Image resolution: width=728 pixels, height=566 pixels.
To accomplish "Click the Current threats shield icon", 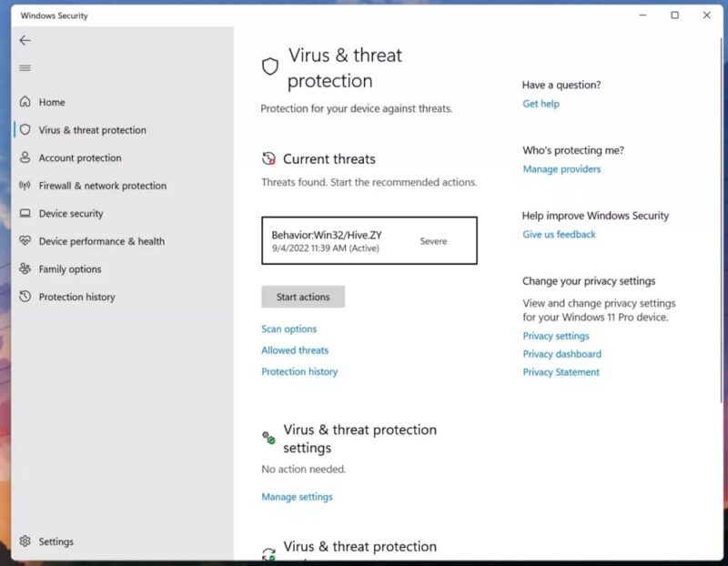I will (x=268, y=158).
